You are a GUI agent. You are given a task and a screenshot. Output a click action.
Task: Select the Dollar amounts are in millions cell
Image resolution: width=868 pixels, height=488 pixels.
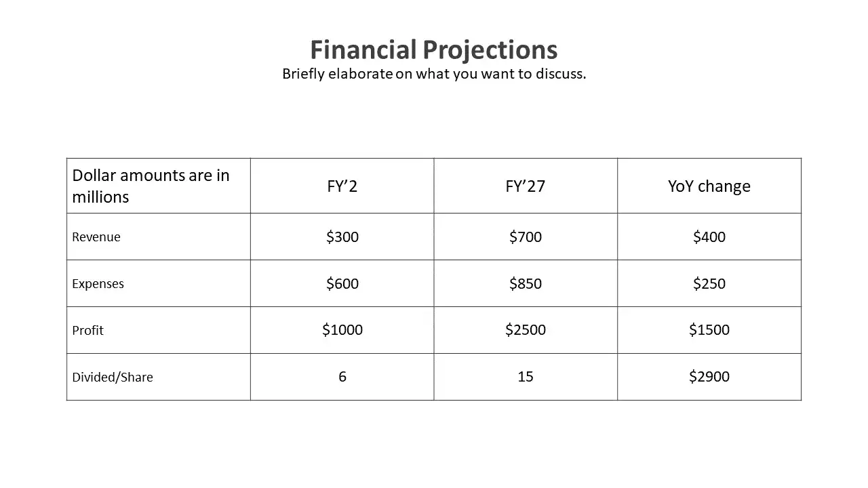(159, 186)
